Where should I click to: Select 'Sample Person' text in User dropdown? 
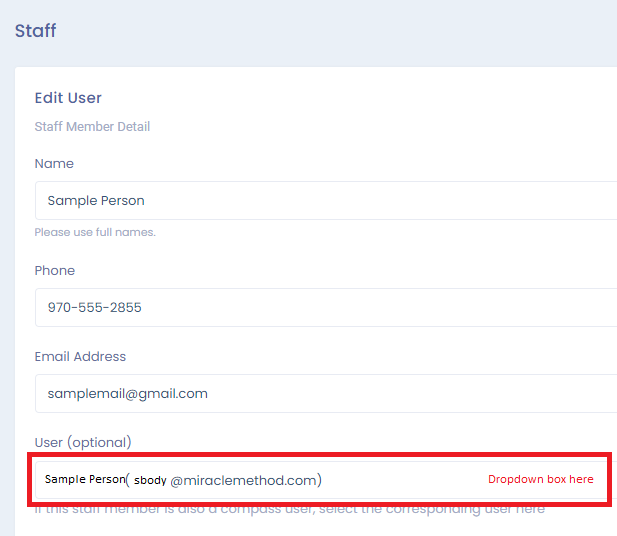tap(85, 479)
